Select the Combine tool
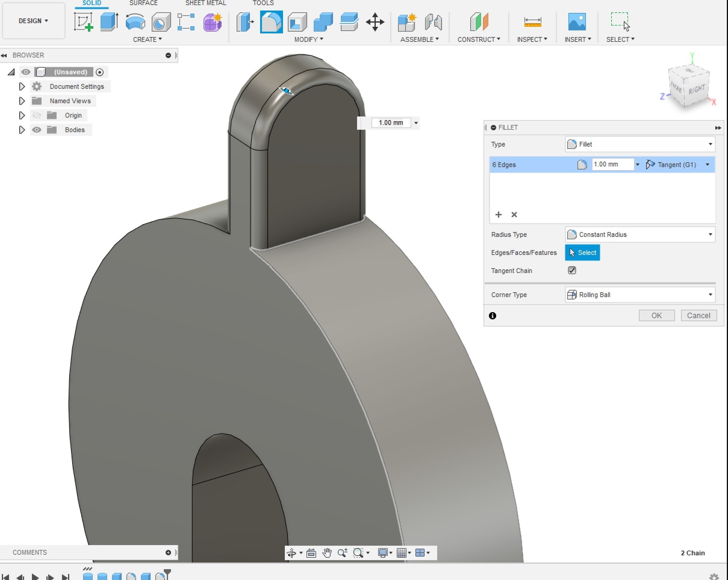Viewport: 728px width, 580px height. [323, 22]
